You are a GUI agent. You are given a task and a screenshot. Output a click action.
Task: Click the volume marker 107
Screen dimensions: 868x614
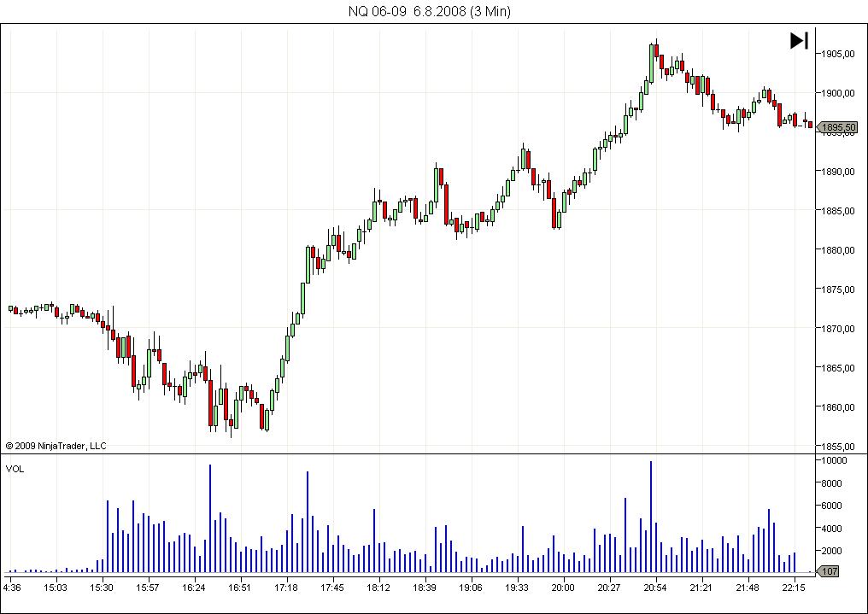coord(828,570)
